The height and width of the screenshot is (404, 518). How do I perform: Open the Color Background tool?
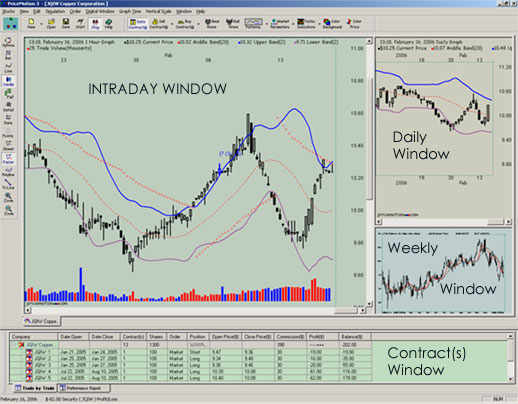point(332,24)
